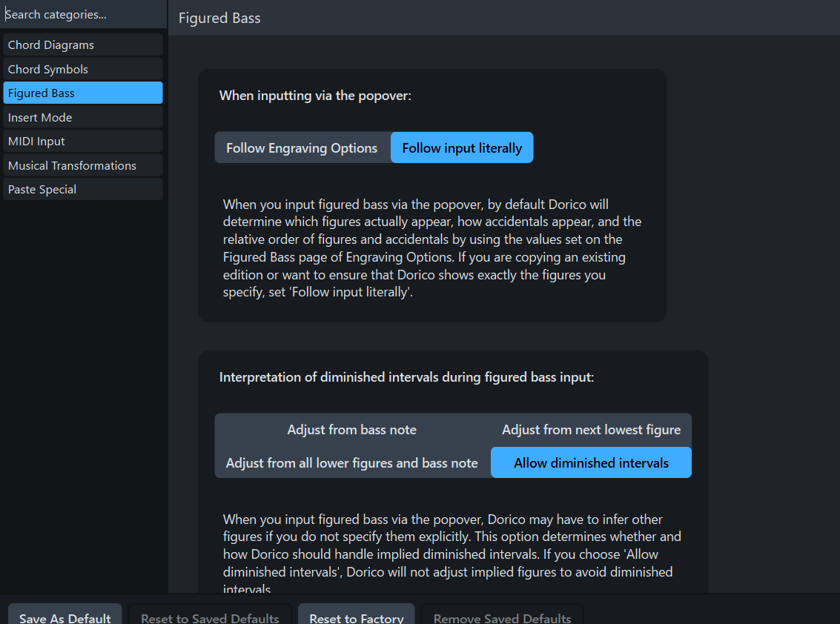Open the Chord Diagrams category

(83, 45)
